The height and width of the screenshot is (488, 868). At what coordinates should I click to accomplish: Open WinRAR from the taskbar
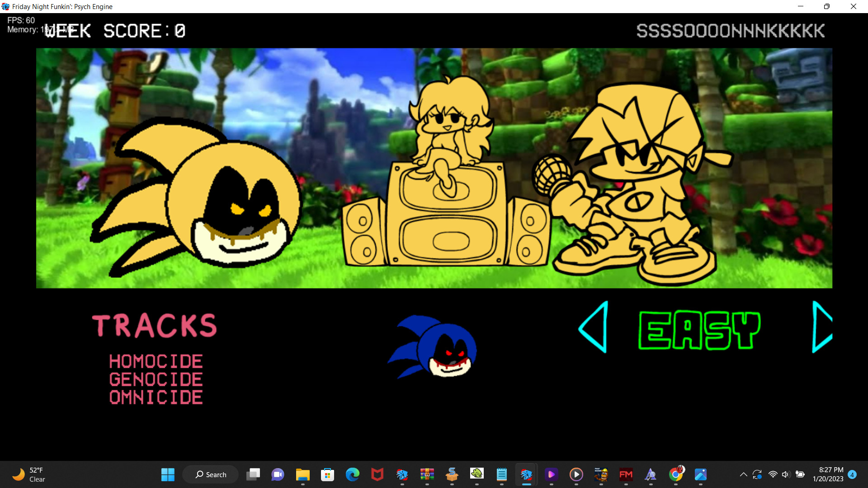427,474
